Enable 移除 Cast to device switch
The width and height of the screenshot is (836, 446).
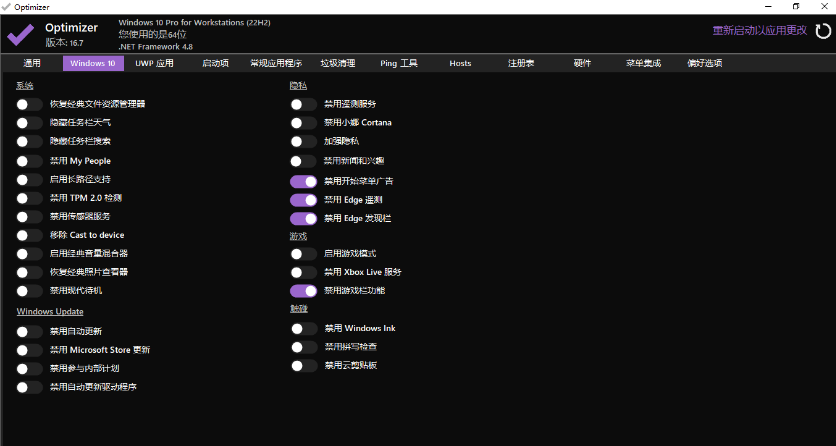click(30, 235)
